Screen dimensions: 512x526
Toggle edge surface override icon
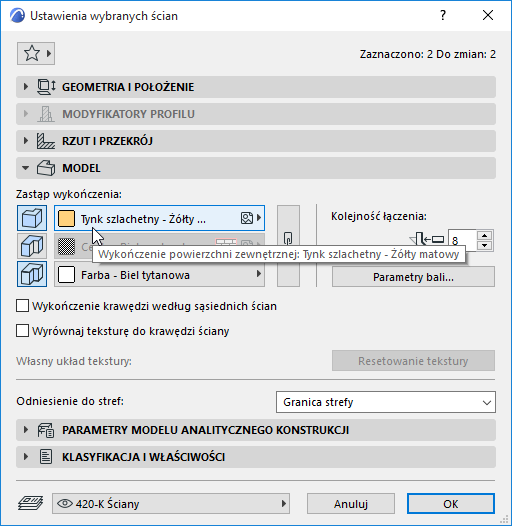(32, 246)
